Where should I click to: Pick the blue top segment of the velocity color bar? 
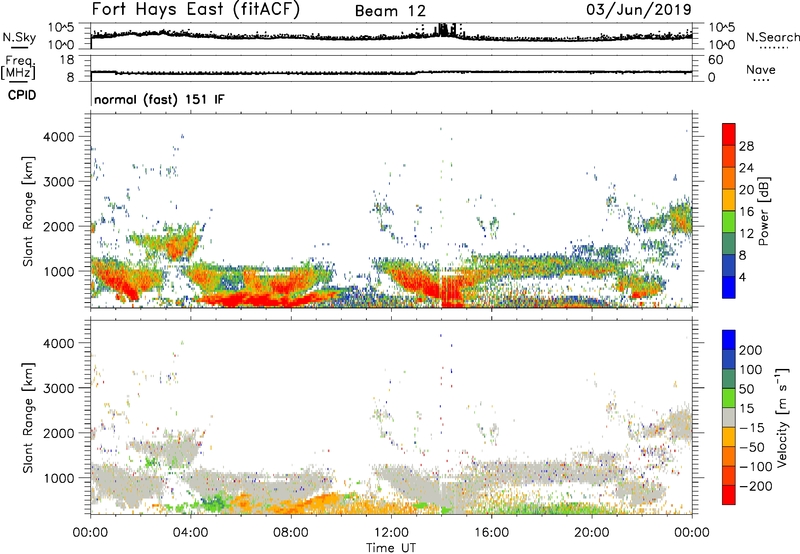pos(729,340)
